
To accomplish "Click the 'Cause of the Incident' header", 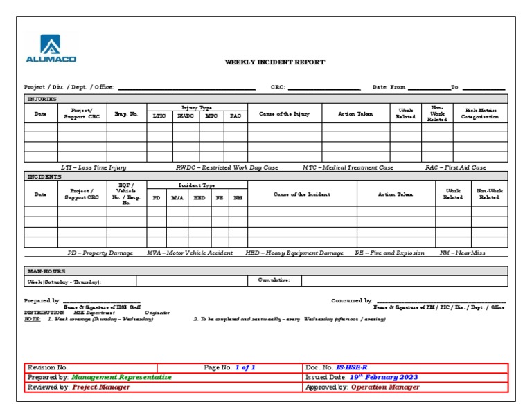I will [302, 194].
